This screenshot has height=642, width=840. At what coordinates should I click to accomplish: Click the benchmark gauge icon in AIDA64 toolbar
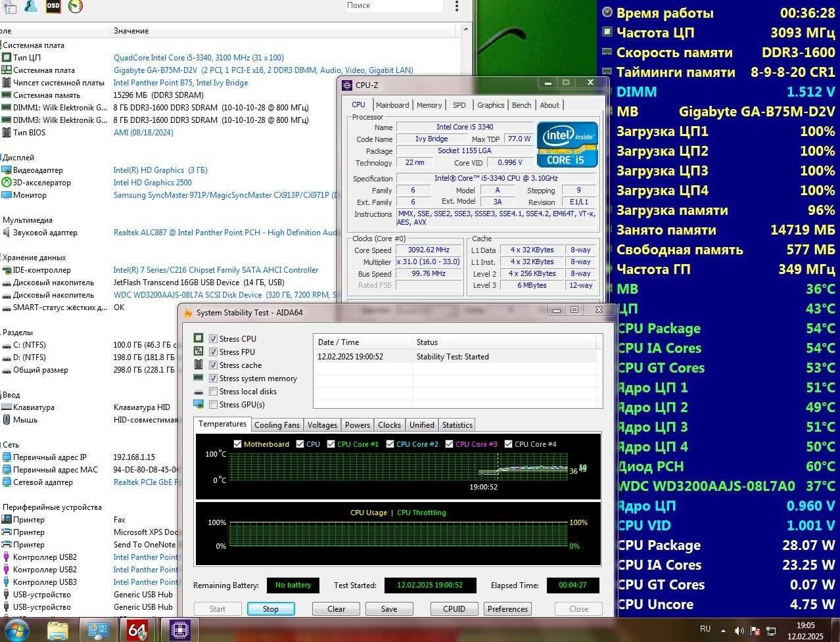76,7
